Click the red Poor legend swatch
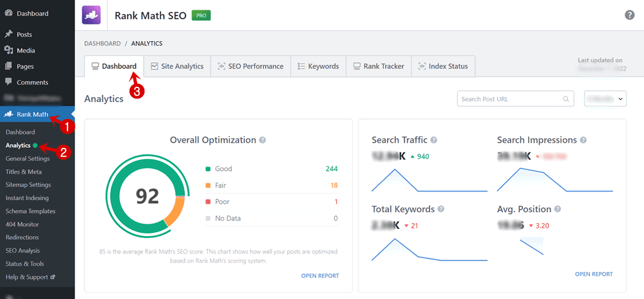Image resolution: width=644 pixels, height=299 pixels. point(208,202)
